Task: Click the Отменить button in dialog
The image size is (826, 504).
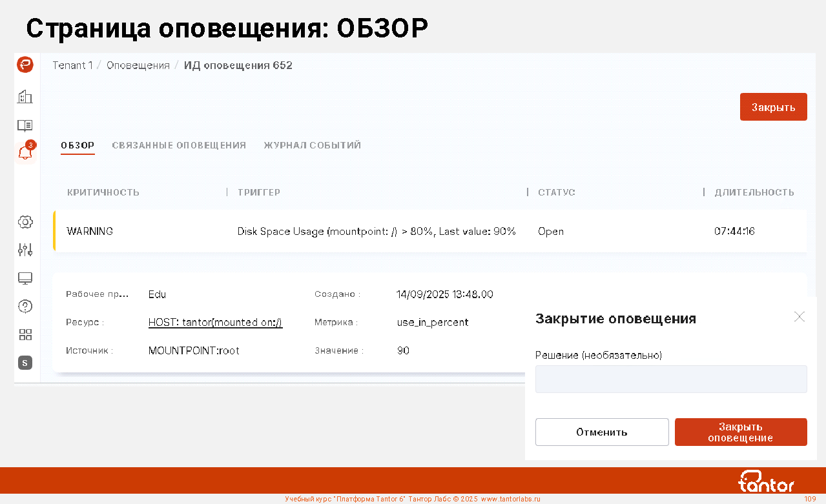Action: point(602,432)
